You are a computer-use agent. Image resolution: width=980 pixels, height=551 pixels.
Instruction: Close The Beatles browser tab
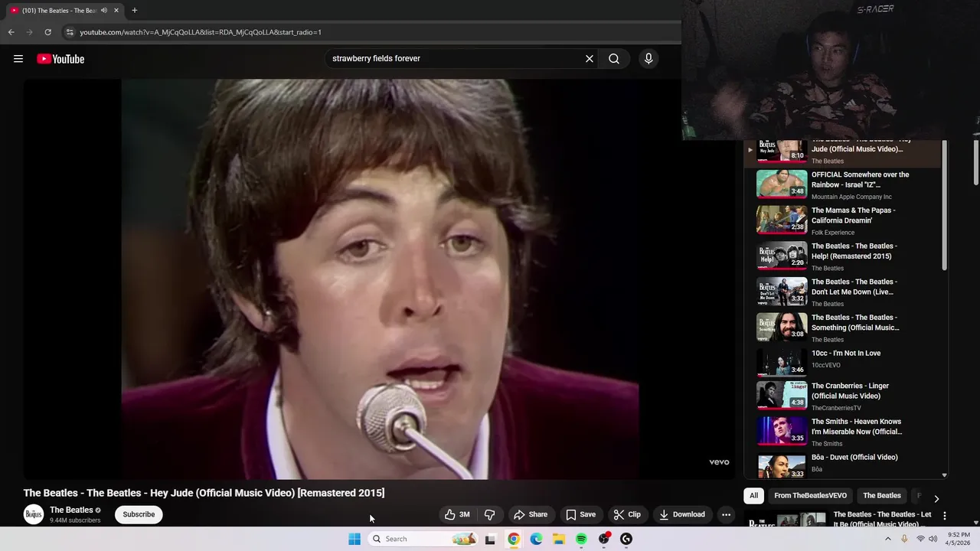coord(116,11)
